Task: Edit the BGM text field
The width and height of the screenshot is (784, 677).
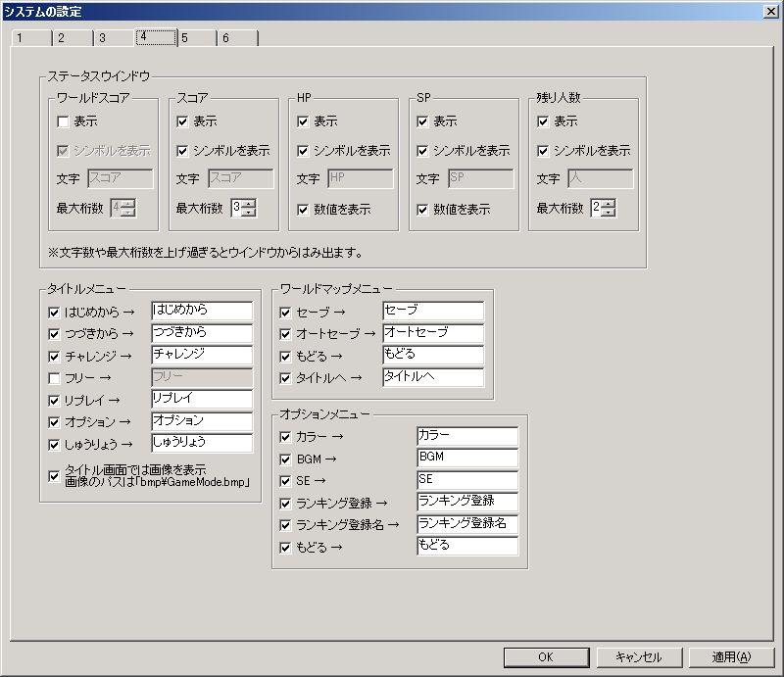Action: (x=467, y=458)
